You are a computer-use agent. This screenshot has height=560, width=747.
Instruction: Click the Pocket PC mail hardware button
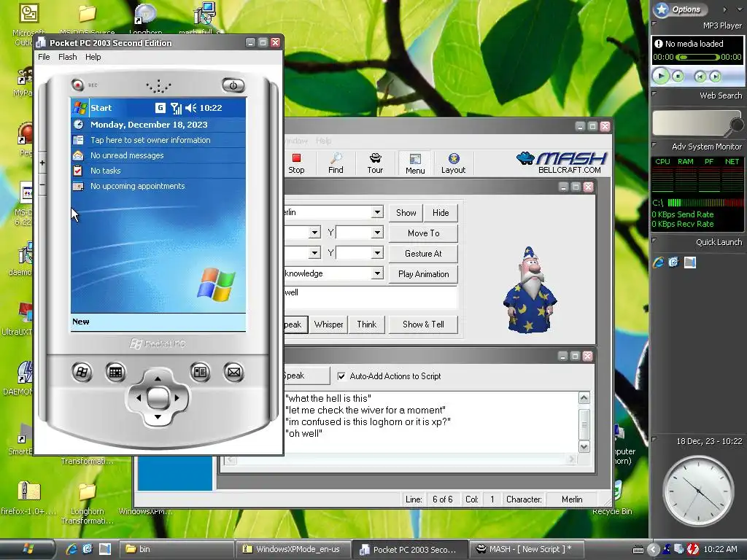click(233, 372)
